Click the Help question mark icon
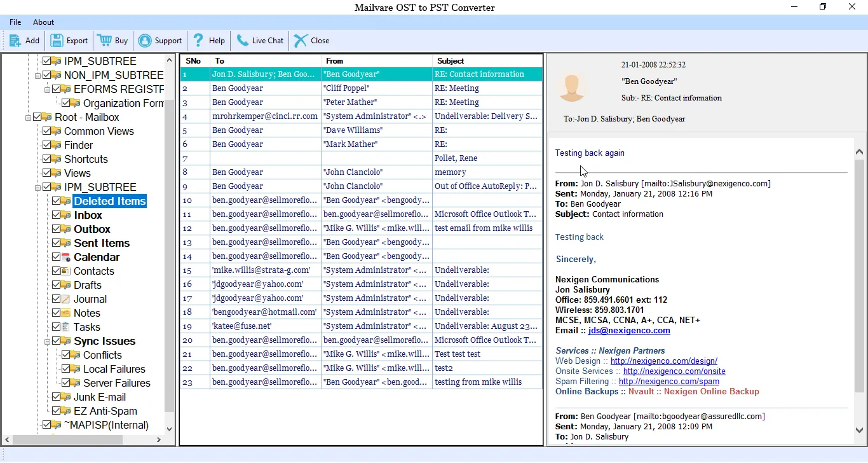Image resolution: width=868 pixels, height=463 pixels. pyautogui.click(x=198, y=41)
